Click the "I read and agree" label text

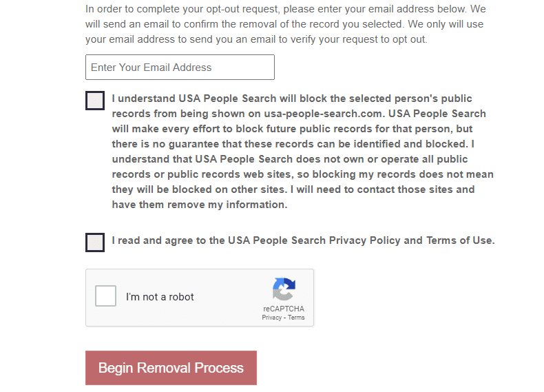(x=160, y=240)
